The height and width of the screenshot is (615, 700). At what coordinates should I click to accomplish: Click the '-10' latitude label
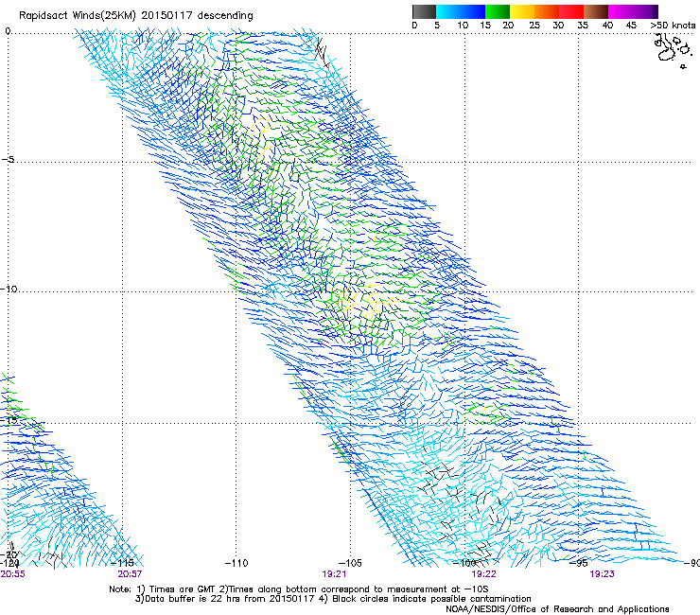pyautogui.click(x=9, y=289)
